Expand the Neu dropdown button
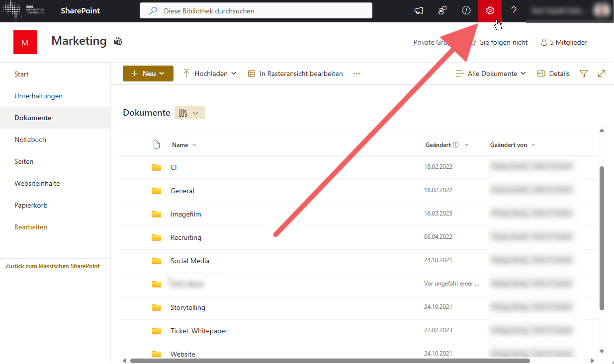The image size is (614, 364). click(148, 73)
